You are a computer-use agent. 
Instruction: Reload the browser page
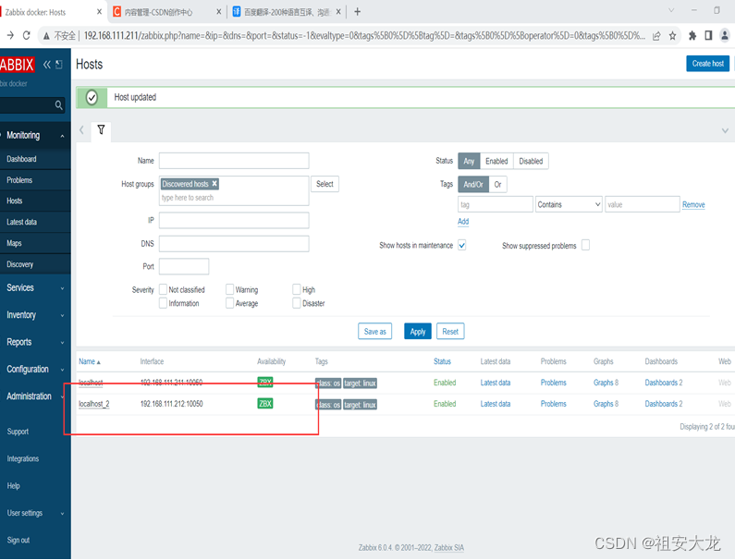(26, 35)
